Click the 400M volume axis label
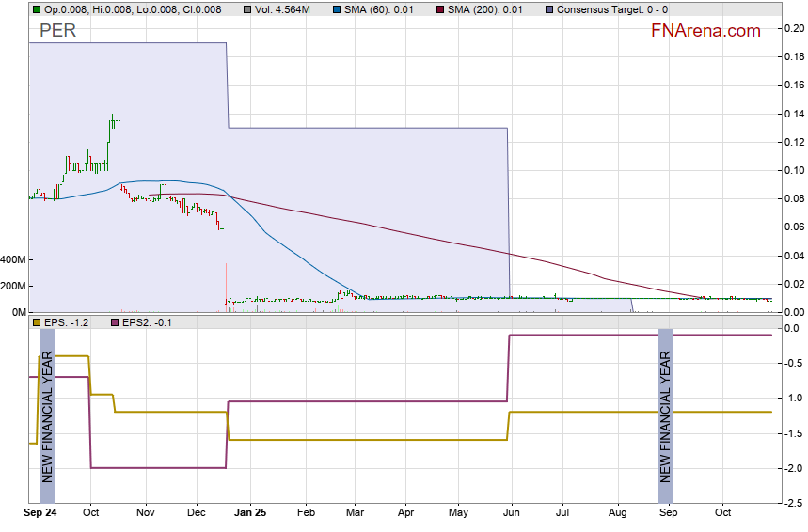808x532 pixels. pos(12,259)
